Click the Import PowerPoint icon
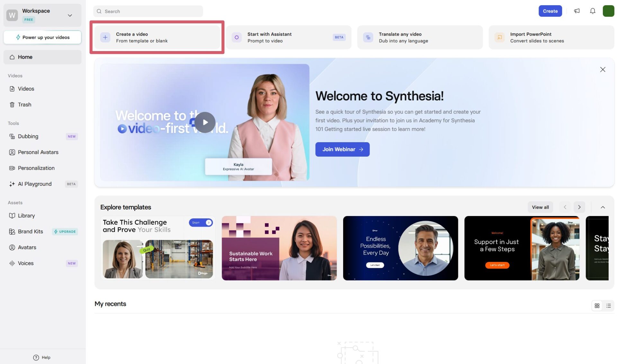 pos(499,37)
